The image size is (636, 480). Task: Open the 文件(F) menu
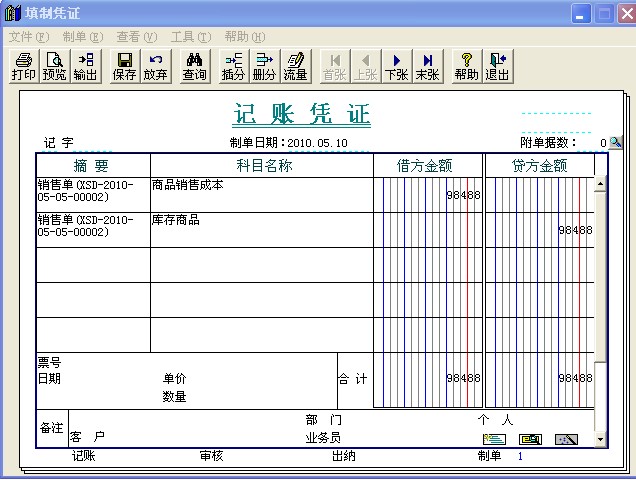pos(29,37)
